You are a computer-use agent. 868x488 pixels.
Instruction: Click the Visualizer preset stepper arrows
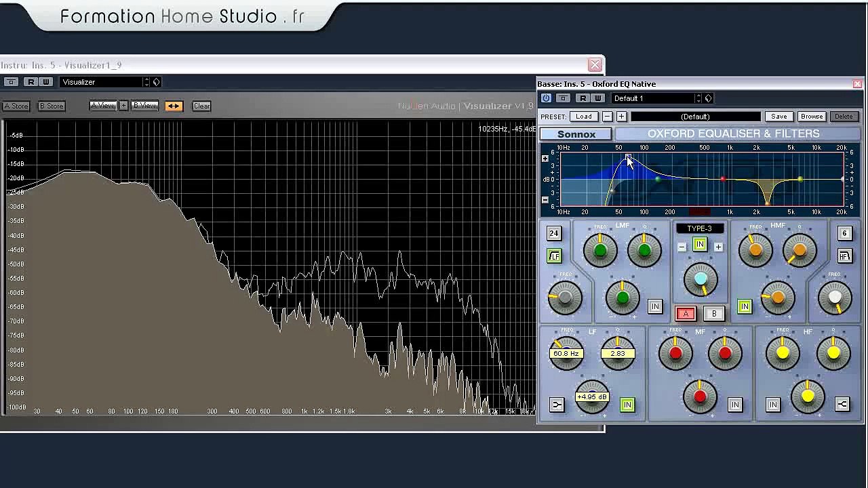click(146, 82)
